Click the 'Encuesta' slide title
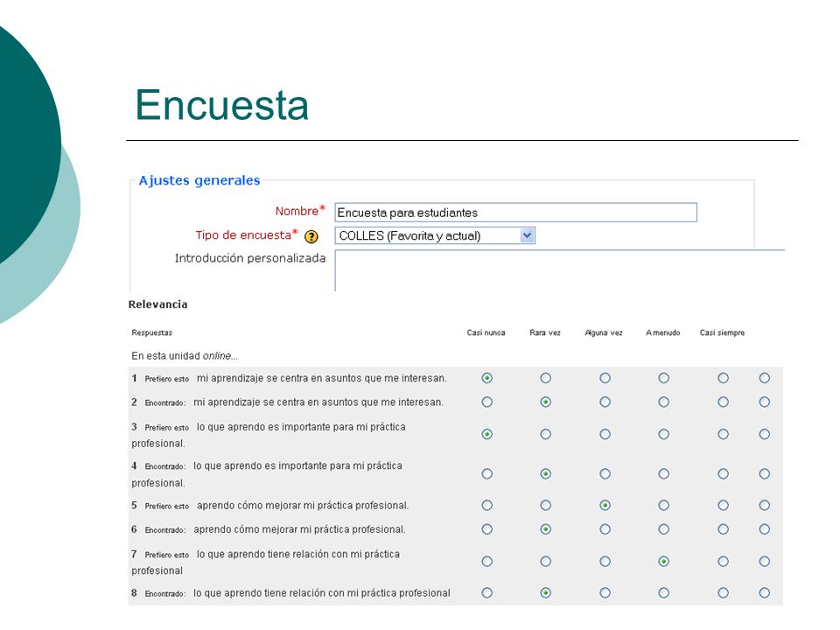This screenshot has height=630, width=840. point(221,104)
